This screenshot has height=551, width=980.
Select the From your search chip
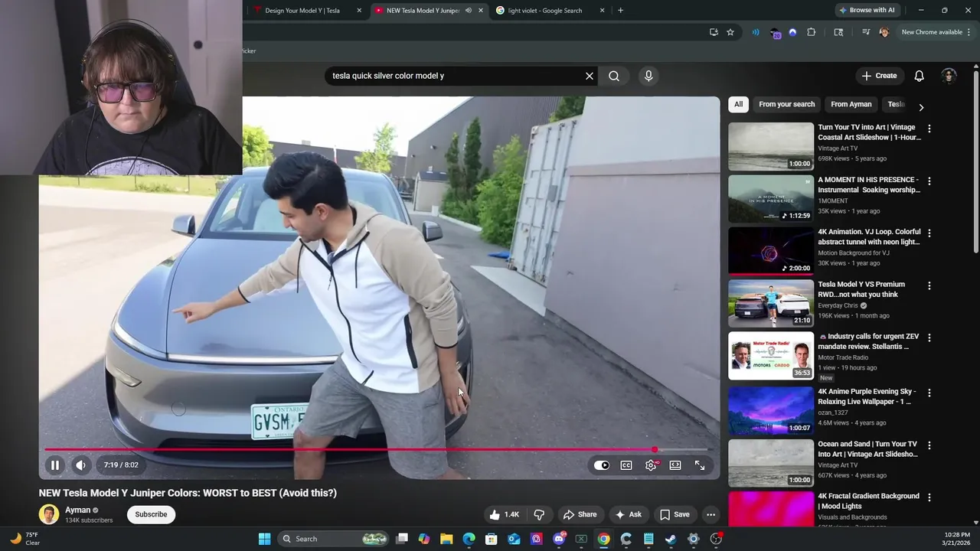787,104
